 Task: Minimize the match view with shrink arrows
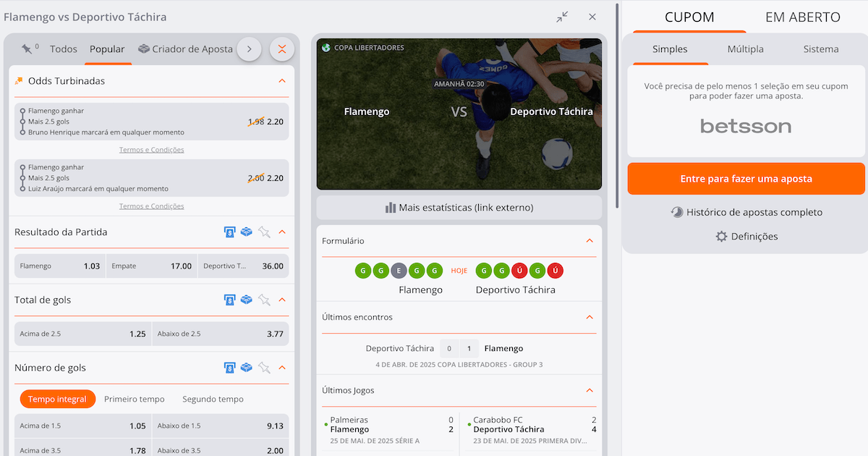[x=562, y=17]
